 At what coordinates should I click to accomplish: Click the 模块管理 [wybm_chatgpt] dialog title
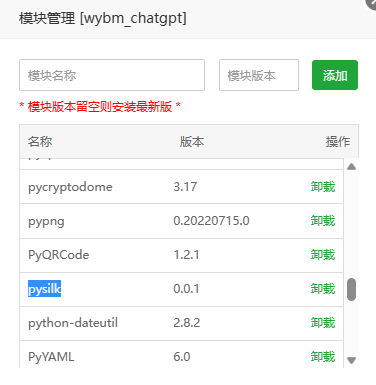pos(103,18)
